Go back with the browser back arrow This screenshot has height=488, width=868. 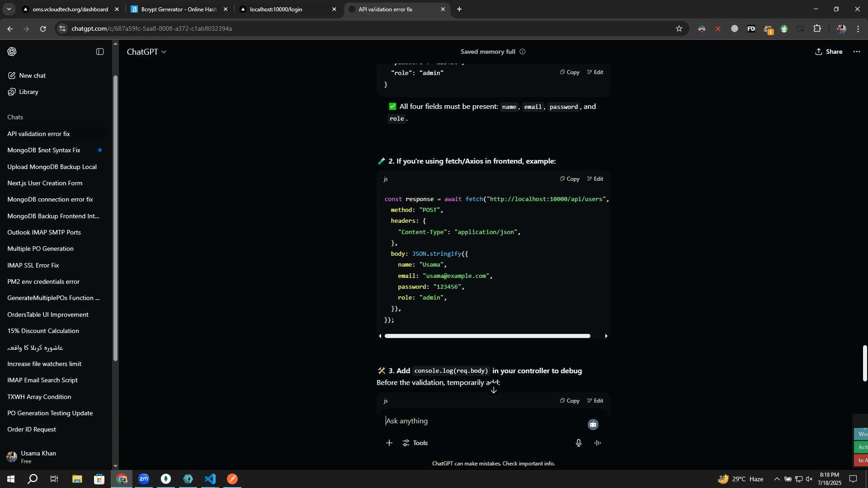[10, 28]
